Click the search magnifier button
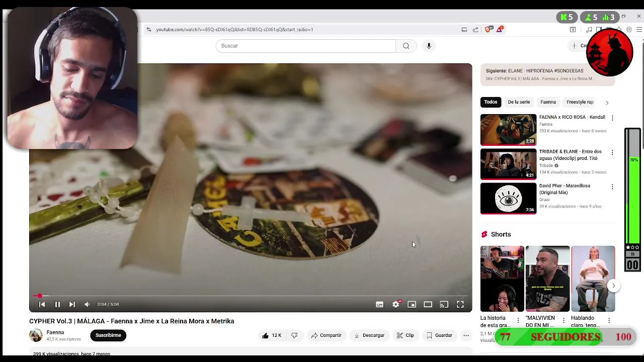Screen dimensions: 644x362 tap(406, 46)
